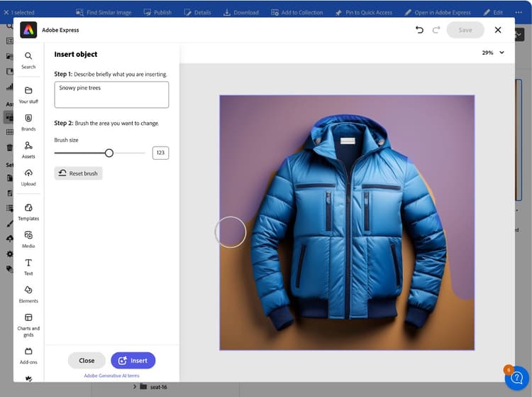This screenshot has height=397, width=532.
Task: Close the Adobe Express editor dialog
Action: (498, 30)
